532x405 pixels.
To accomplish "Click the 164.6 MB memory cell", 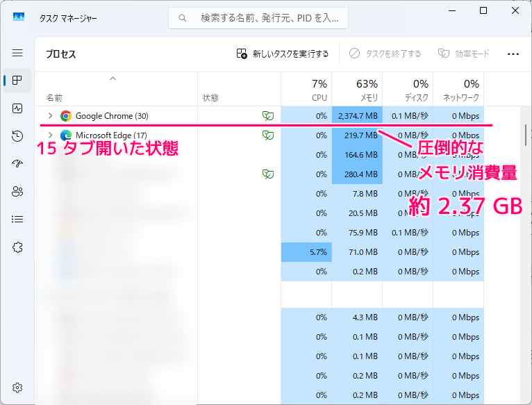I will [357, 155].
